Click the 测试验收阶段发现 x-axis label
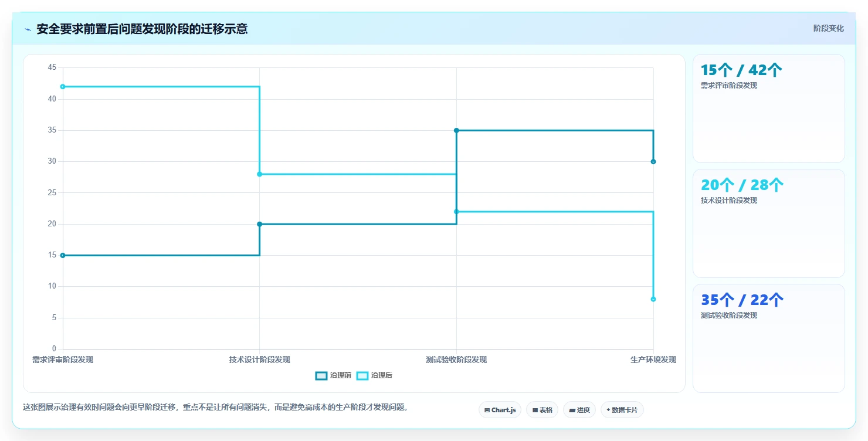The height and width of the screenshot is (441, 868). (x=456, y=359)
